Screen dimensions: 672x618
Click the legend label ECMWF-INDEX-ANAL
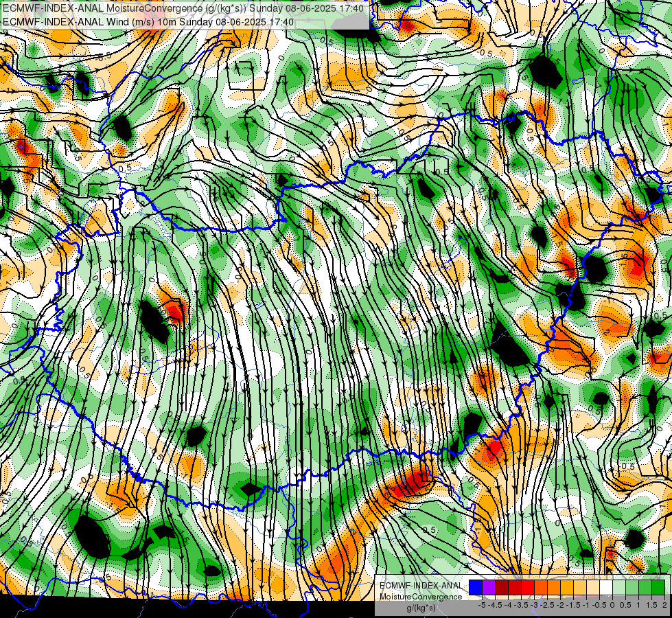[421, 586]
